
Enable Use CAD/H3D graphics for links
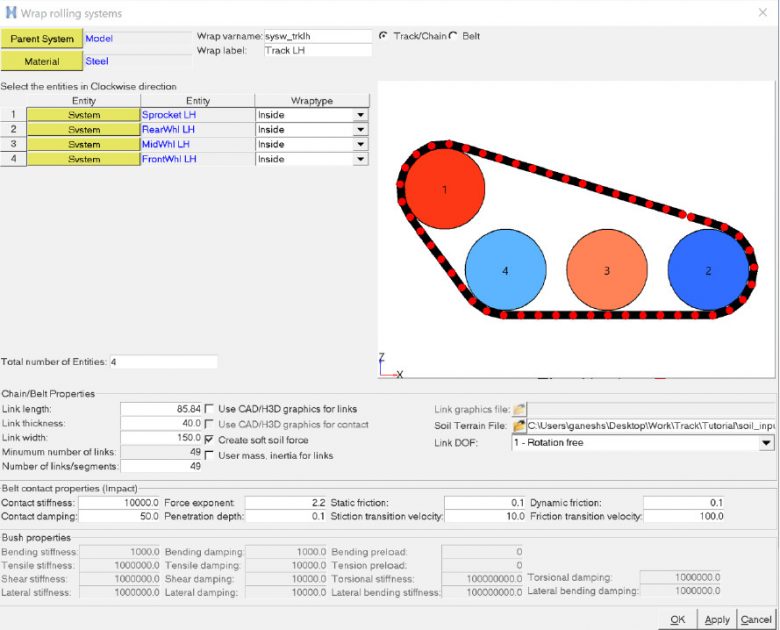click(x=210, y=409)
